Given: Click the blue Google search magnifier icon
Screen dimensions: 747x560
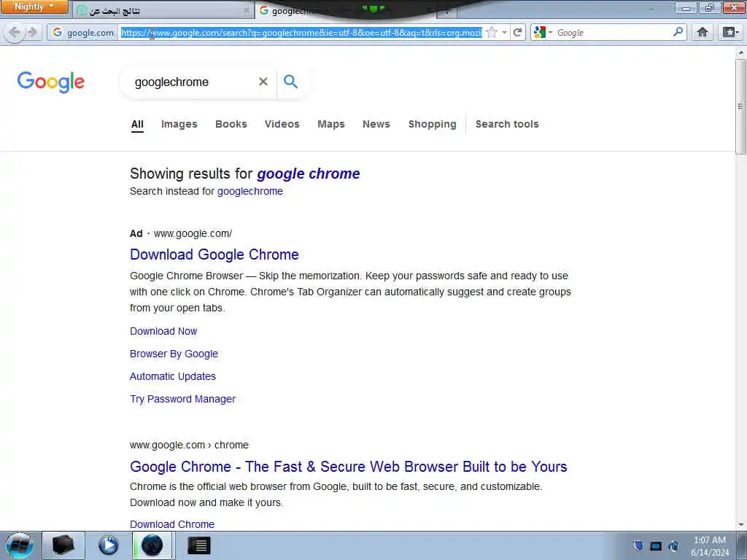Looking at the screenshot, I should pos(290,82).
